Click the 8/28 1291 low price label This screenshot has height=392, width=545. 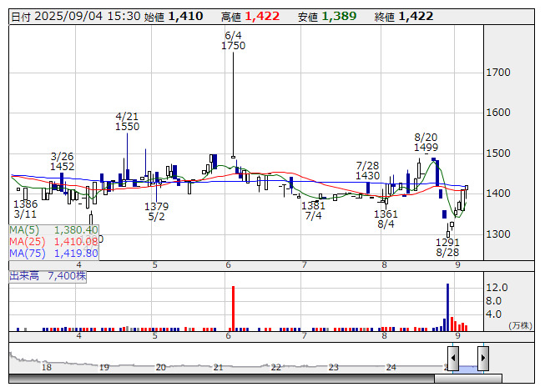click(x=447, y=247)
